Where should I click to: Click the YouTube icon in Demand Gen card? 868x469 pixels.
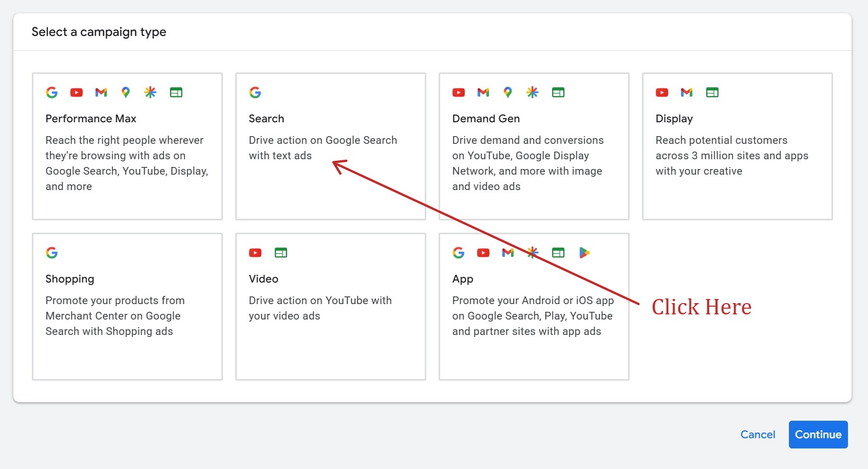(x=459, y=92)
